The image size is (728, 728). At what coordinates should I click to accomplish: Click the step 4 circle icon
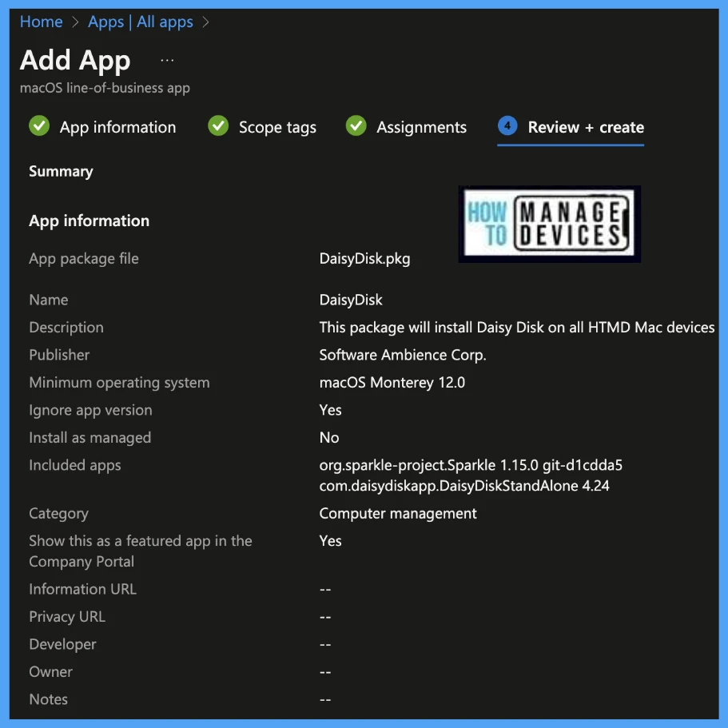[x=507, y=125]
